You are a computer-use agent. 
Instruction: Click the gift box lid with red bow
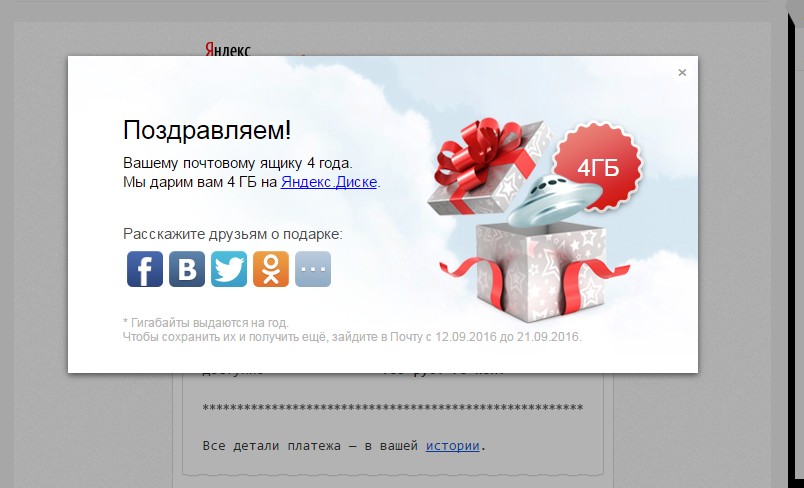pos(487,166)
